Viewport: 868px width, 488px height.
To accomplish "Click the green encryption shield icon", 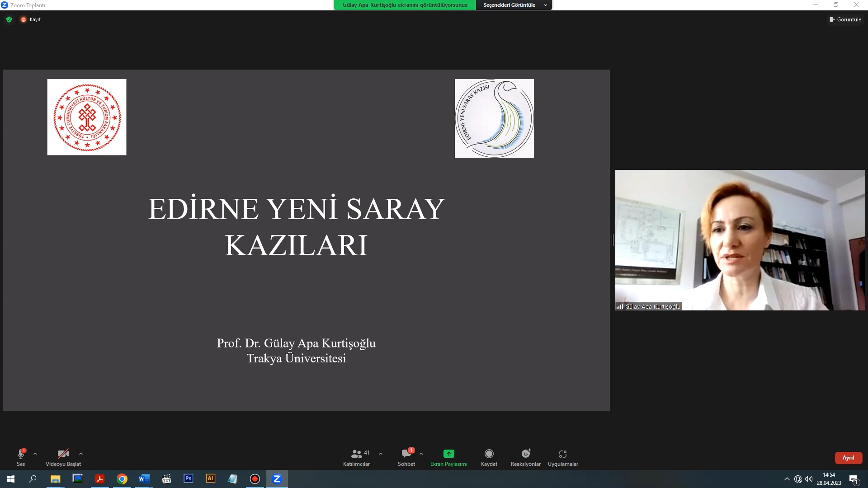I will pyautogui.click(x=9, y=19).
